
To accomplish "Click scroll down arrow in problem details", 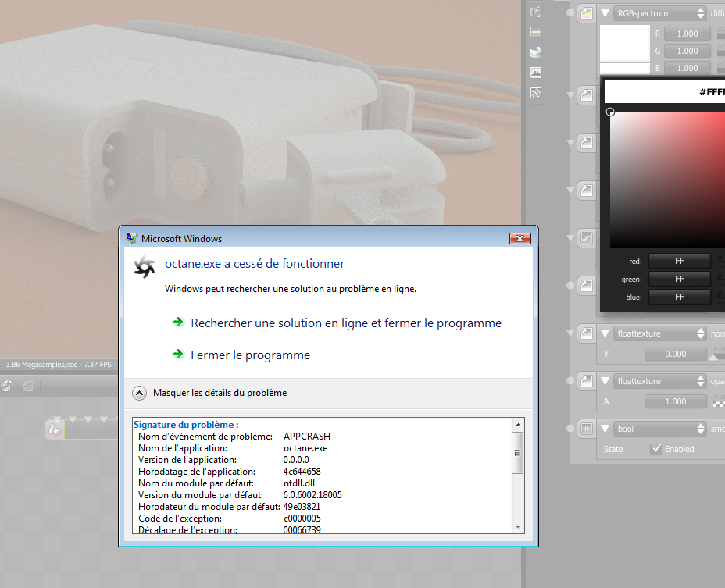I will (x=518, y=527).
